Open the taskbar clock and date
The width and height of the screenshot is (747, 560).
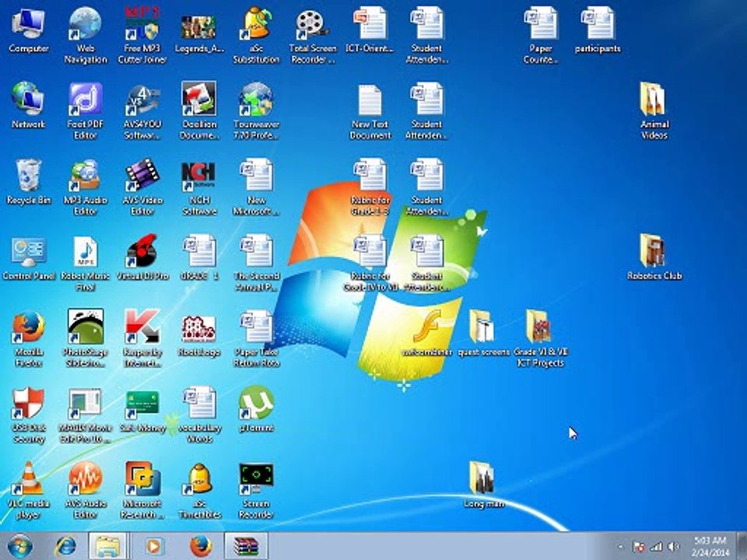pyautogui.click(x=710, y=547)
